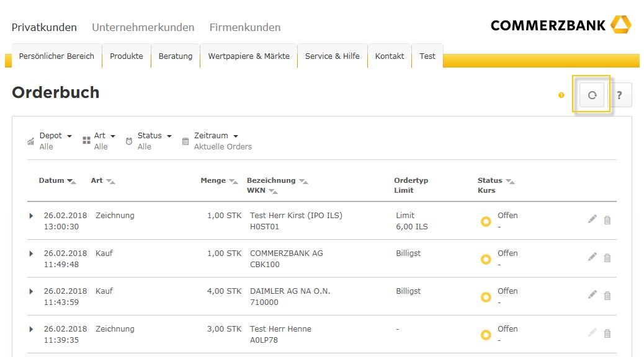The height and width of the screenshot is (357, 644).
Task: Open the Depot filter dropdown
Action: 55,136
